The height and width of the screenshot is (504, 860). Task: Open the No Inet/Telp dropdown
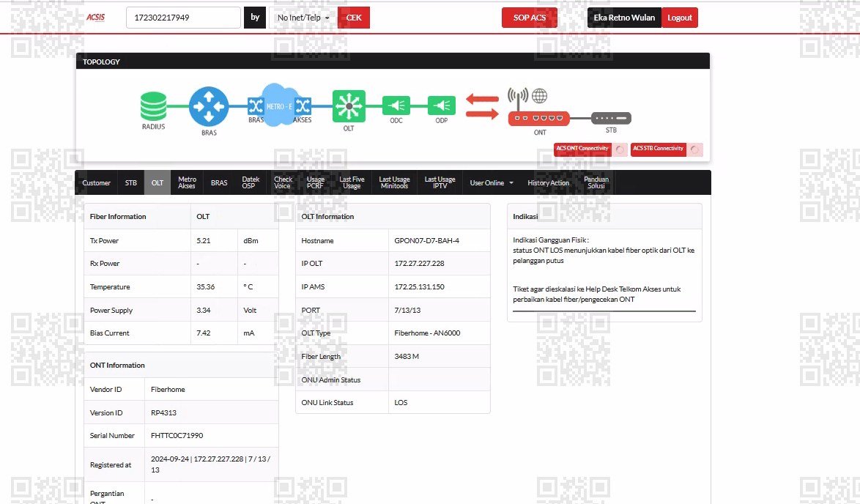point(303,18)
